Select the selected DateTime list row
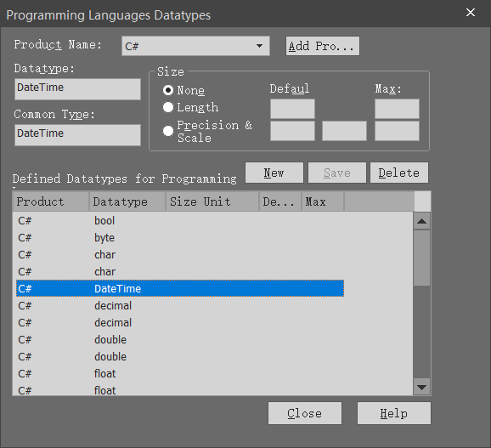The height and width of the screenshot is (448, 491). coord(180,288)
